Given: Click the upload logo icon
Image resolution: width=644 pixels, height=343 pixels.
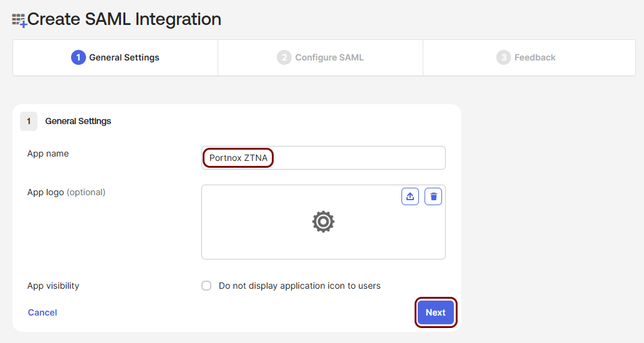Looking at the screenshot, I should coord(410,196).
